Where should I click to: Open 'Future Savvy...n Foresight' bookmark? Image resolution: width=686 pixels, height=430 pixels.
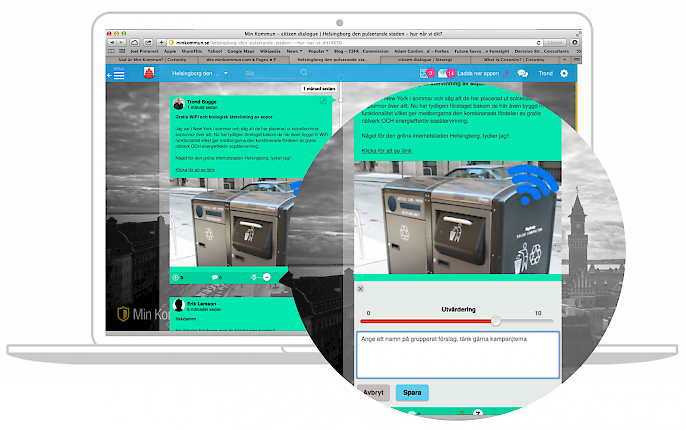point(481,51)
